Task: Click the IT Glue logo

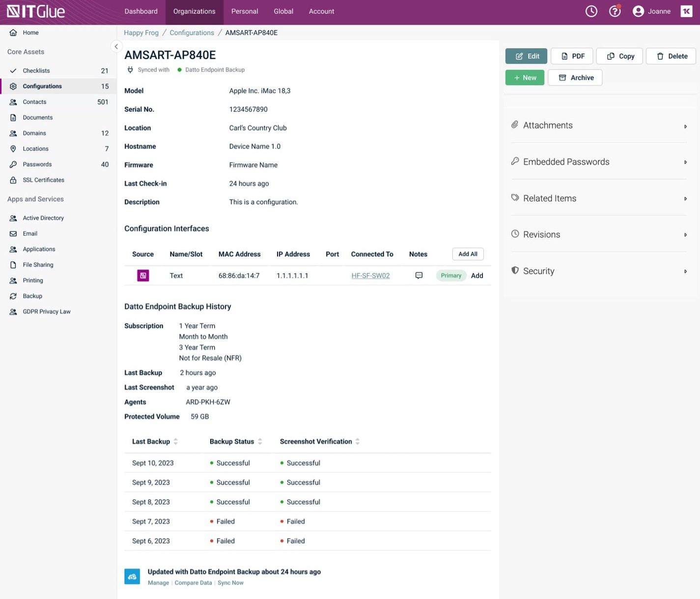Action: pos(34,11)
